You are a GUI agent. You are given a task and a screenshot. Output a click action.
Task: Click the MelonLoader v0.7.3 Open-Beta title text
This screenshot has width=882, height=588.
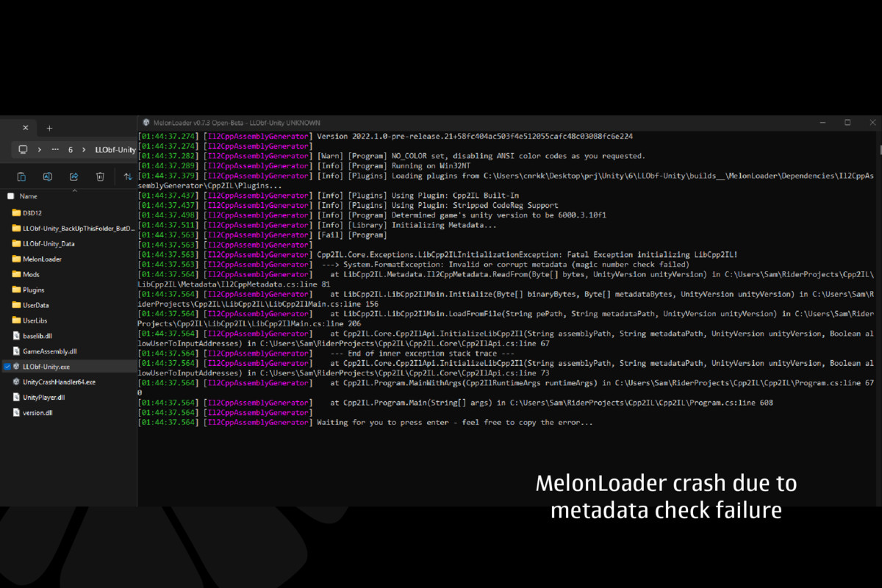tap(237, 123)
